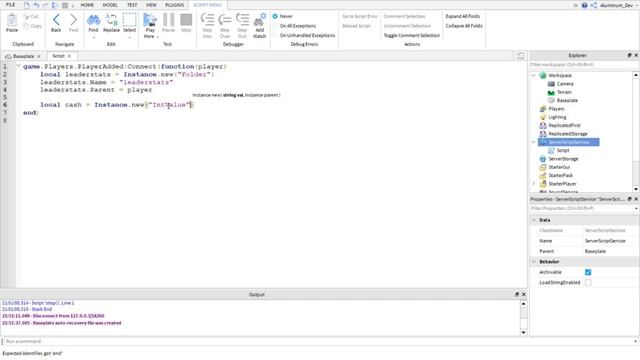The image size is (640, 360).
Task: Click Toggle Comment Selection
Action: (x=411, y=36)
